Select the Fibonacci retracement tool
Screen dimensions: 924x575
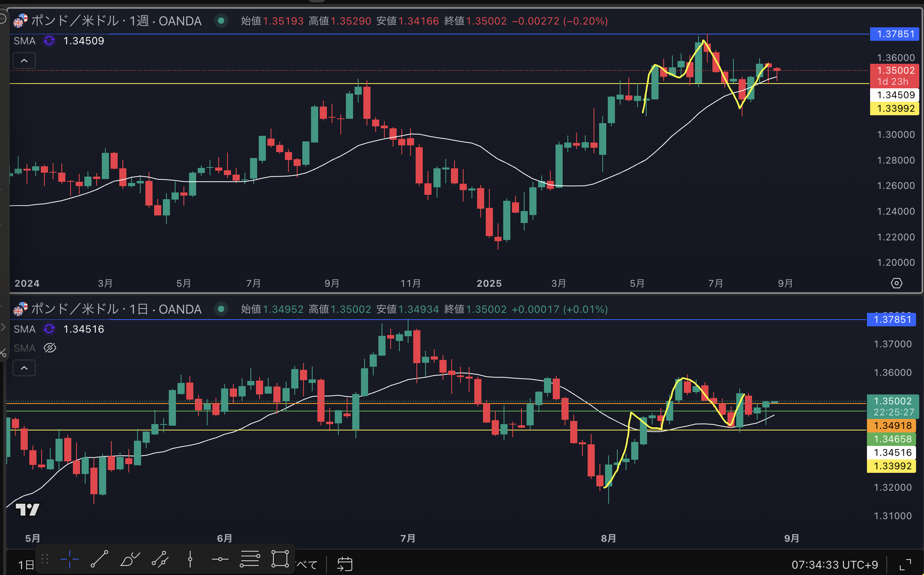(x=250, y=559)
